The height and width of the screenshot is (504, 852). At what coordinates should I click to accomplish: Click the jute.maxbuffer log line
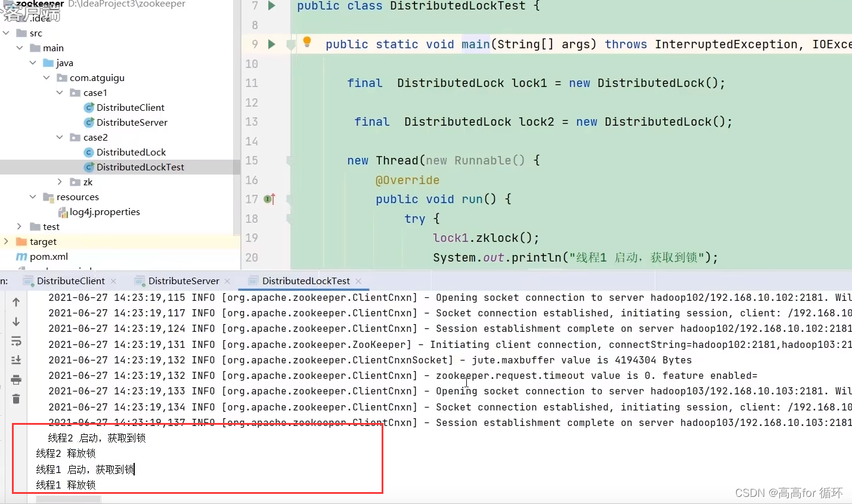[x=370, y=360]
